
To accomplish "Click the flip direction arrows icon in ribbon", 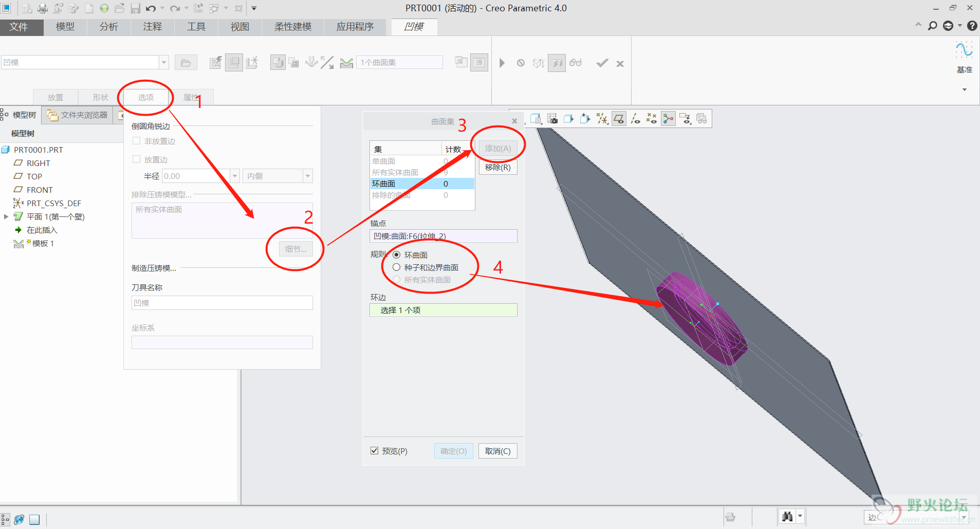I will [327, 63].
